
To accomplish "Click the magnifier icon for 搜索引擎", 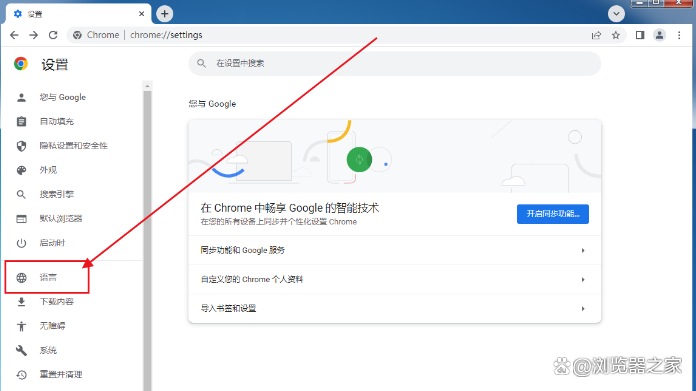I will point(21,194).
